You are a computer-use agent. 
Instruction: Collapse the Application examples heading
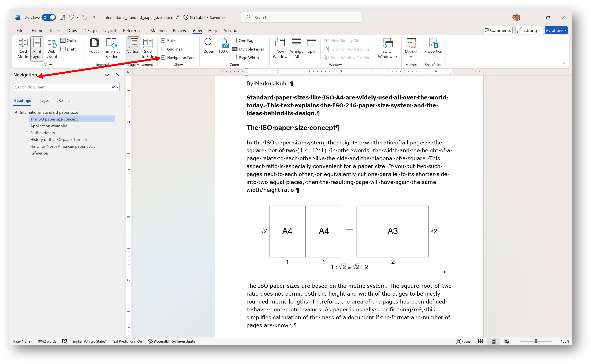pos(26,126)
